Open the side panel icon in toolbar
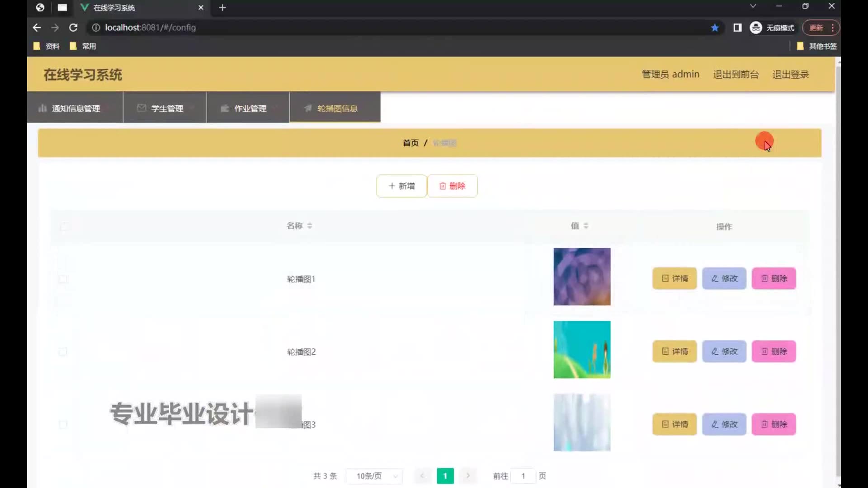 point(737,28)
